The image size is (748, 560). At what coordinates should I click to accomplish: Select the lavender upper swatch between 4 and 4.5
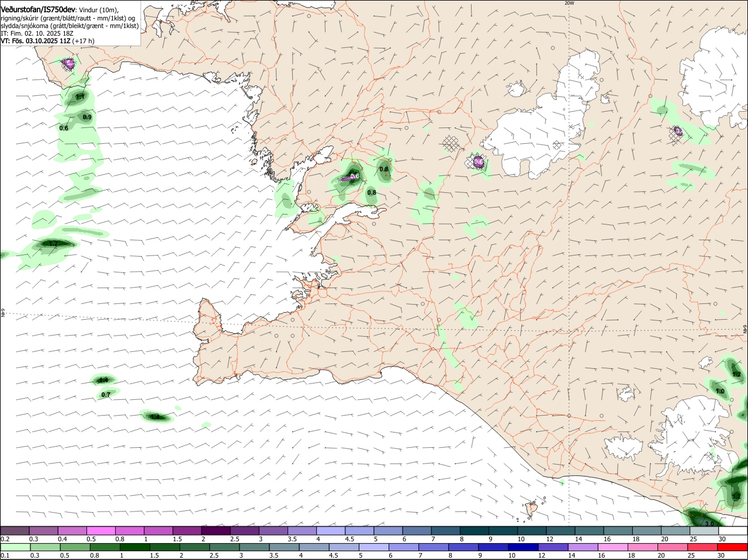click(330, 530)
